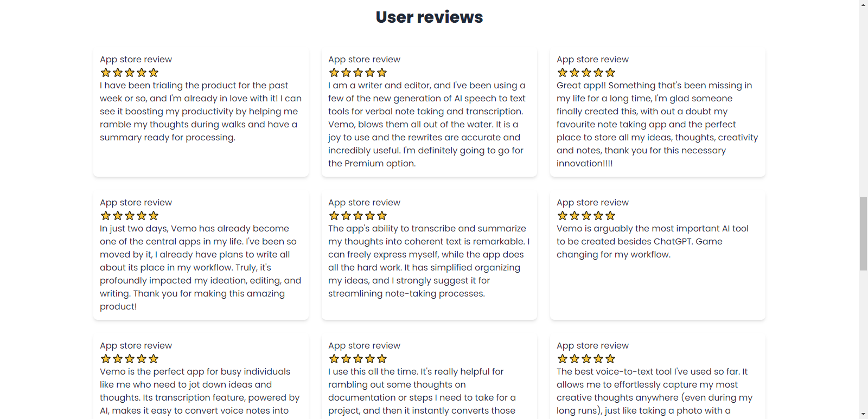Click third star in best voice-to-text review
Viewport: 868px width, 419px height.
tap(586, 359)
